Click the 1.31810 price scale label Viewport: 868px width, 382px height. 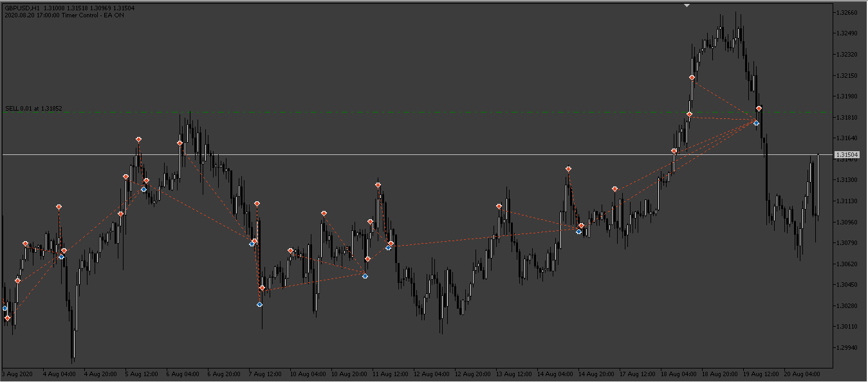(847, 118)
